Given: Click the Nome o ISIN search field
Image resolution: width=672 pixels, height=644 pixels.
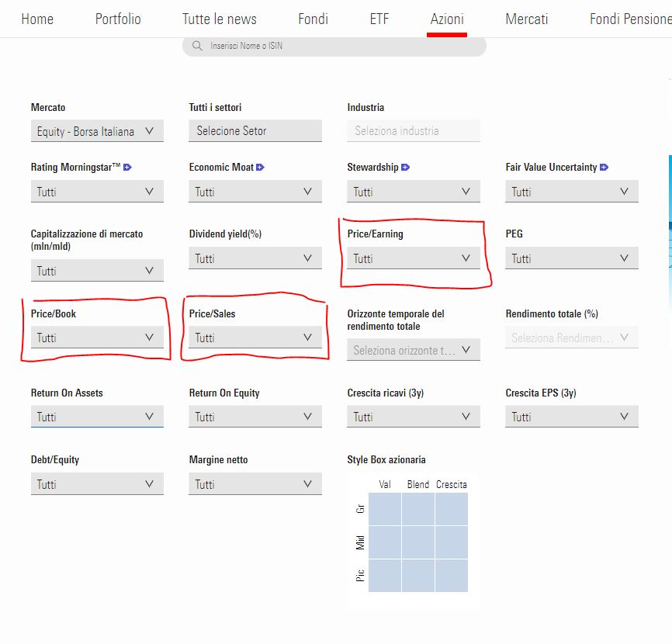Looking at the screenshot, I should [341, 47].
